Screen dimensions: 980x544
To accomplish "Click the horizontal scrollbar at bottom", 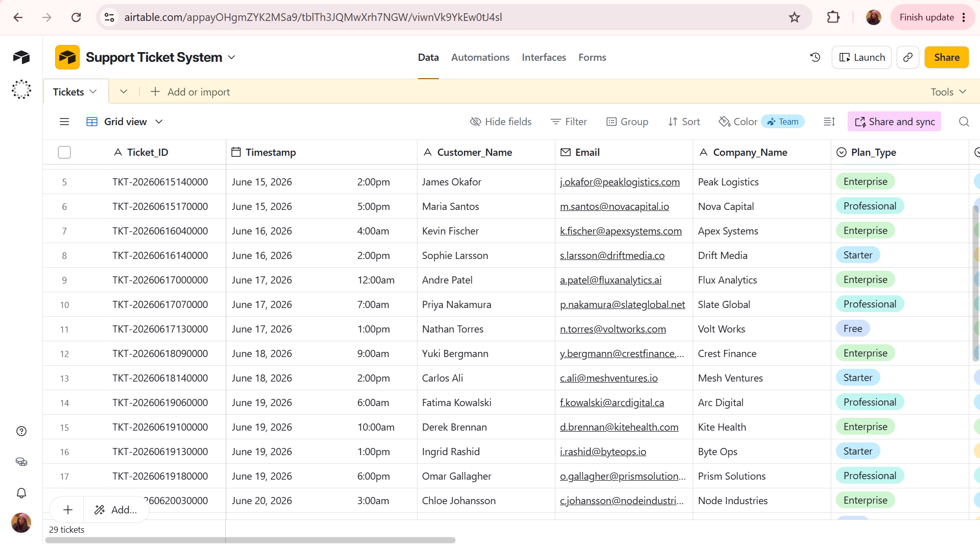I will (250, 540).
